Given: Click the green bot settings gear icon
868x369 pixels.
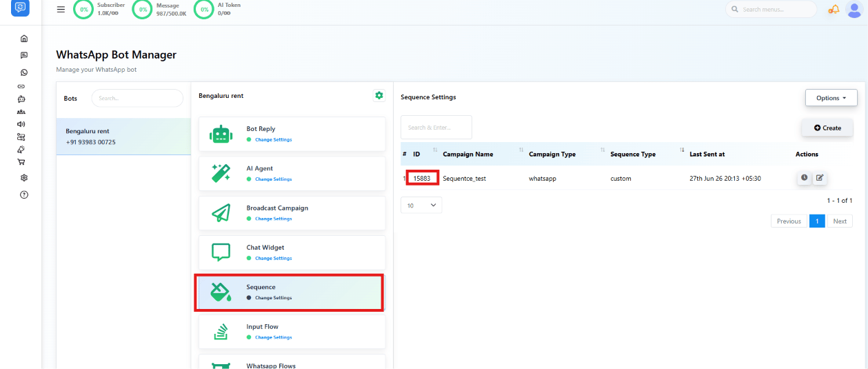Looking at the screenshot, I should point(379,96).
